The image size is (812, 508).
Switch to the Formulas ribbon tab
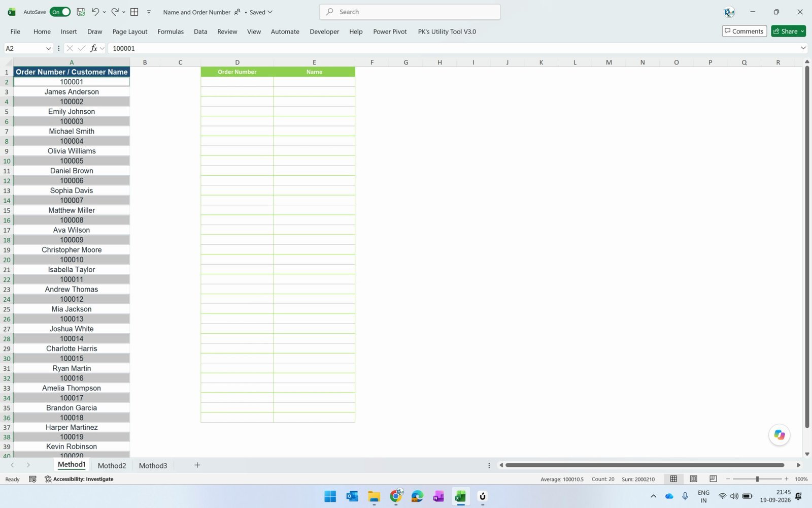(171, 31)
